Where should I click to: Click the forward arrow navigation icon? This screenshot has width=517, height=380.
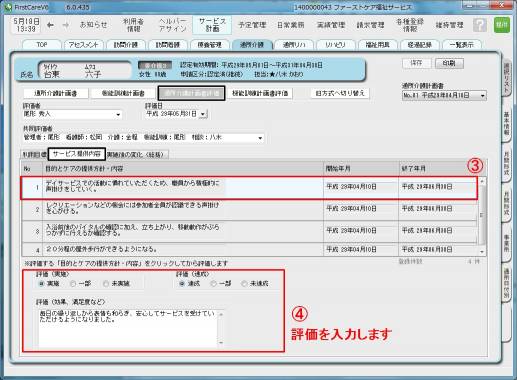(x=66, y=25)
